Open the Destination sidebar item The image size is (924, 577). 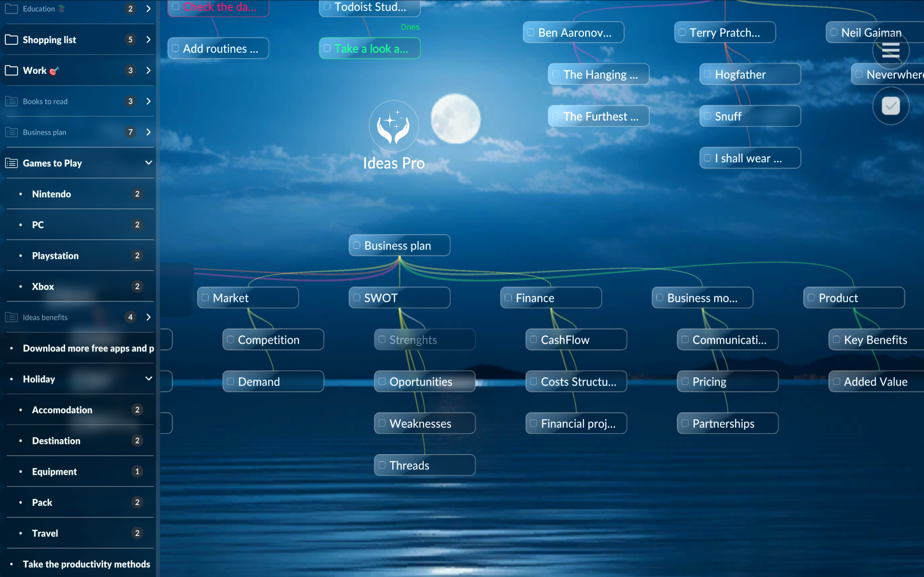pos(56,441)
